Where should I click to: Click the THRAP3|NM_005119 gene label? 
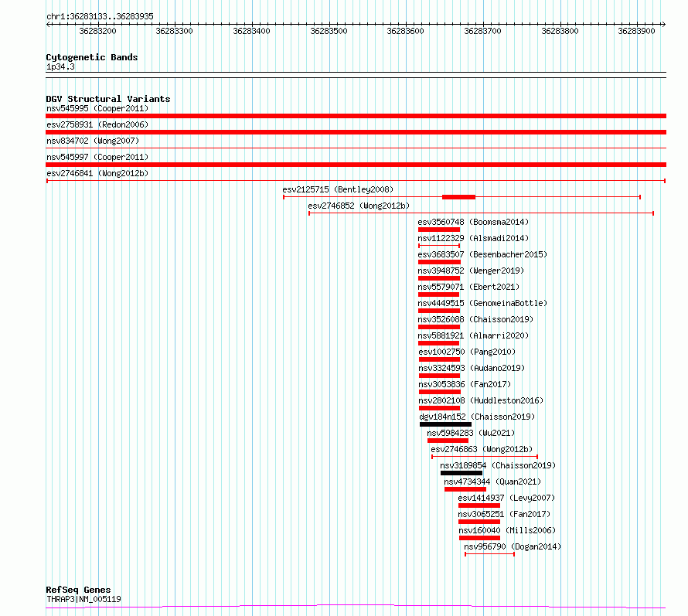[x=83, y=599]
